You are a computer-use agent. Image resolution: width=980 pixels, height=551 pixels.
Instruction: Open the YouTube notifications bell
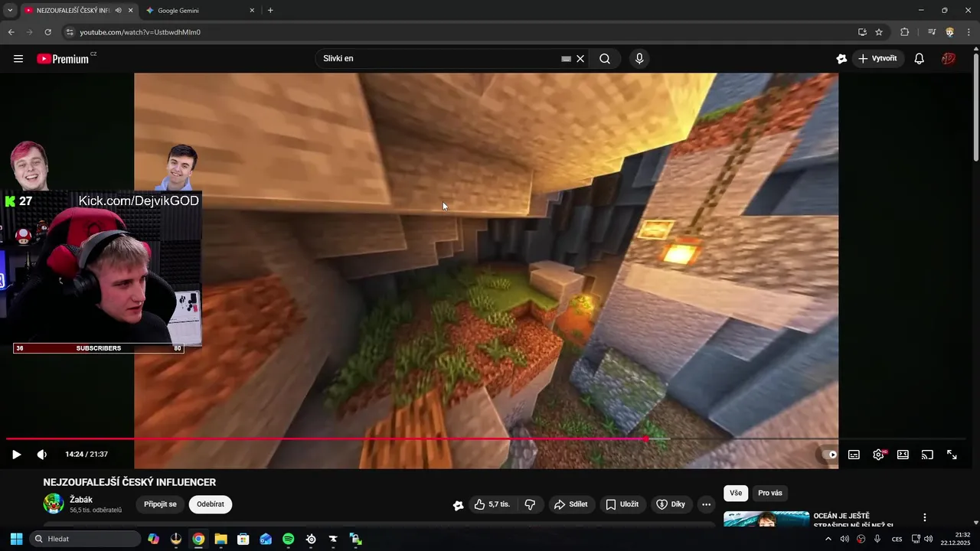pos(920,59)
